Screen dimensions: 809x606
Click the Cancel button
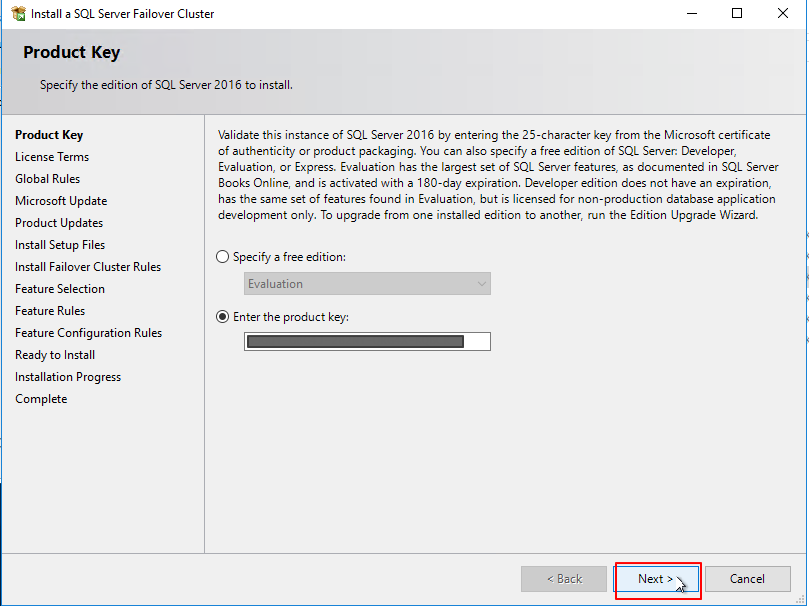pos(747,578)
